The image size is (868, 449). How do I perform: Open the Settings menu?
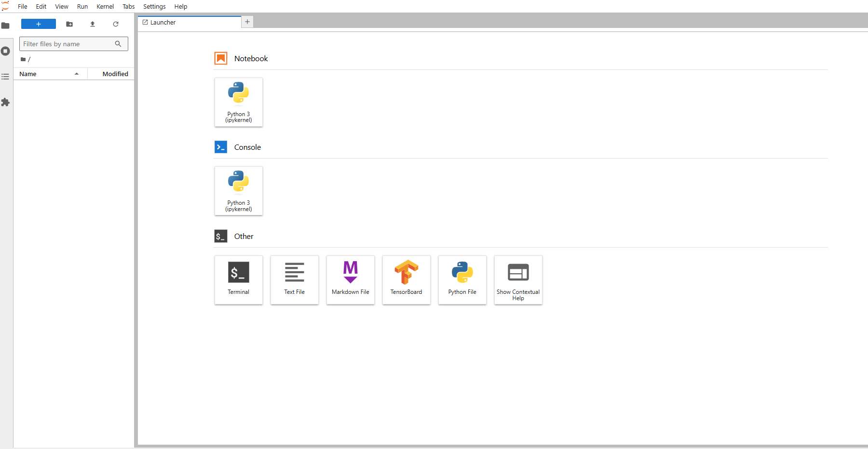coord(154,6)
